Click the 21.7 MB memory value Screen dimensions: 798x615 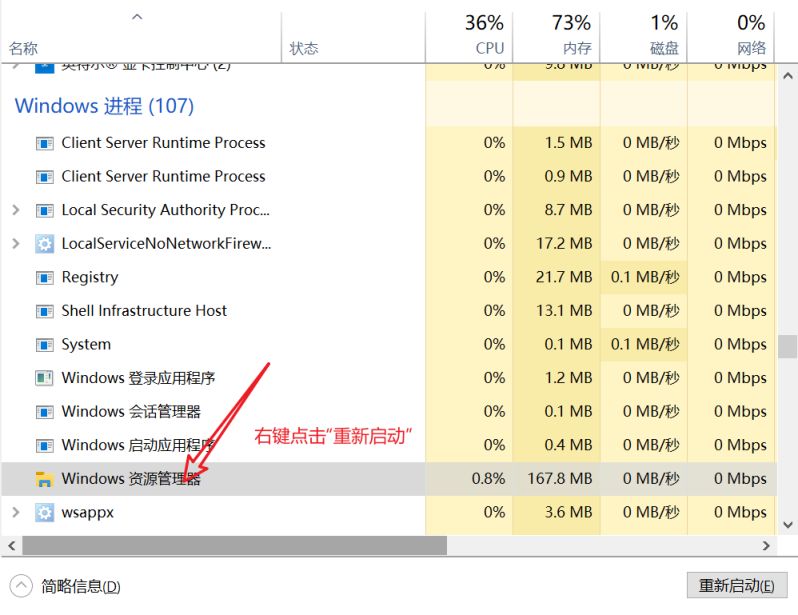tap(564, 277)
